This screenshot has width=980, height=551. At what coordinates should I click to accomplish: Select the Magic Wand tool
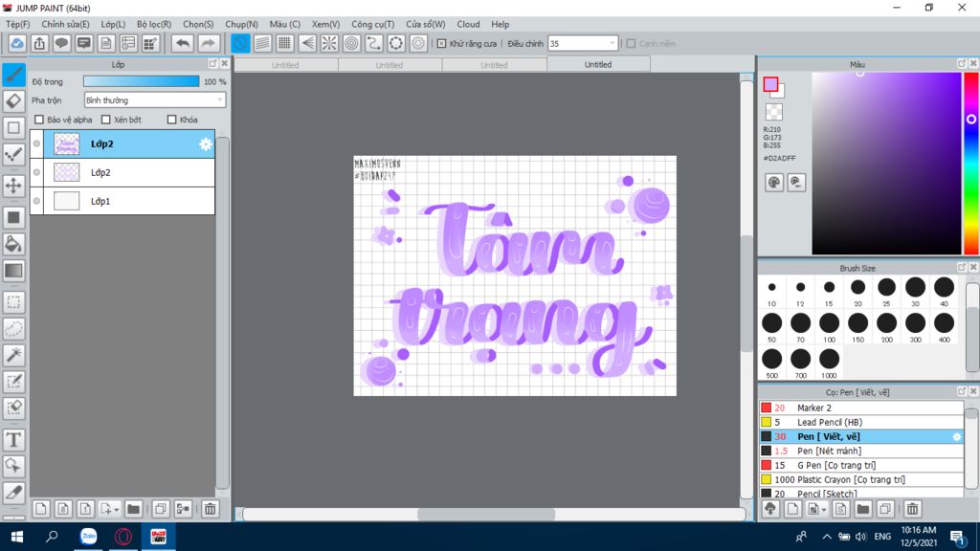[13, 356]
